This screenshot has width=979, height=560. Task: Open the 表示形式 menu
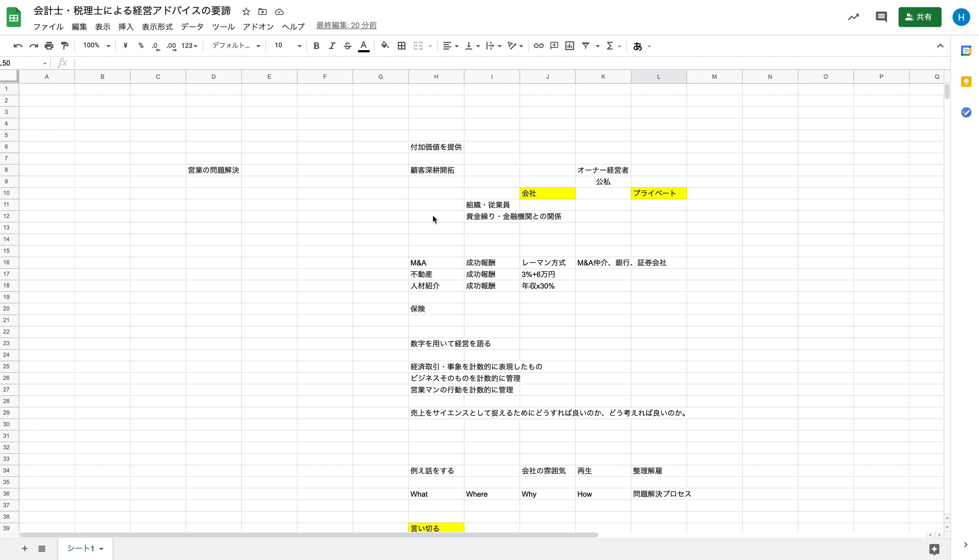157,26
